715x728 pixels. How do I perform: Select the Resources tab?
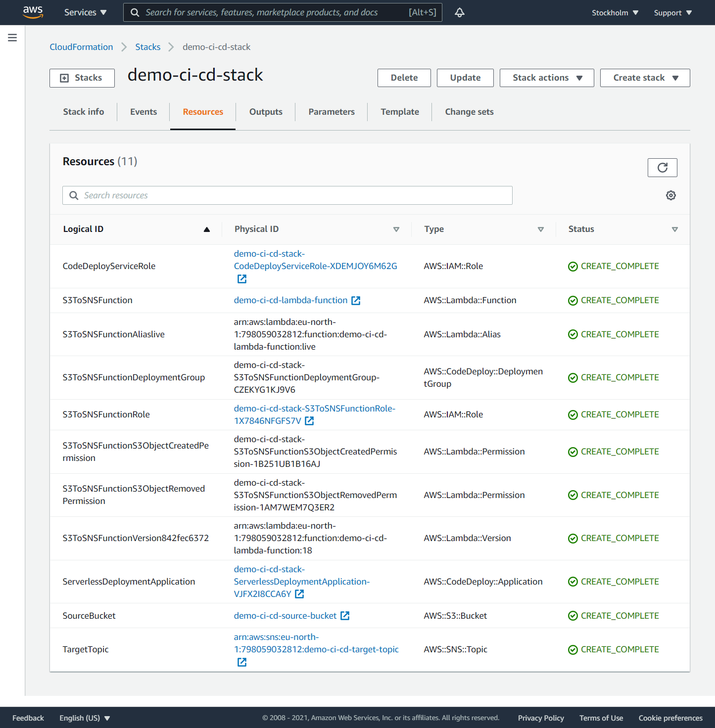coord(203,112)
